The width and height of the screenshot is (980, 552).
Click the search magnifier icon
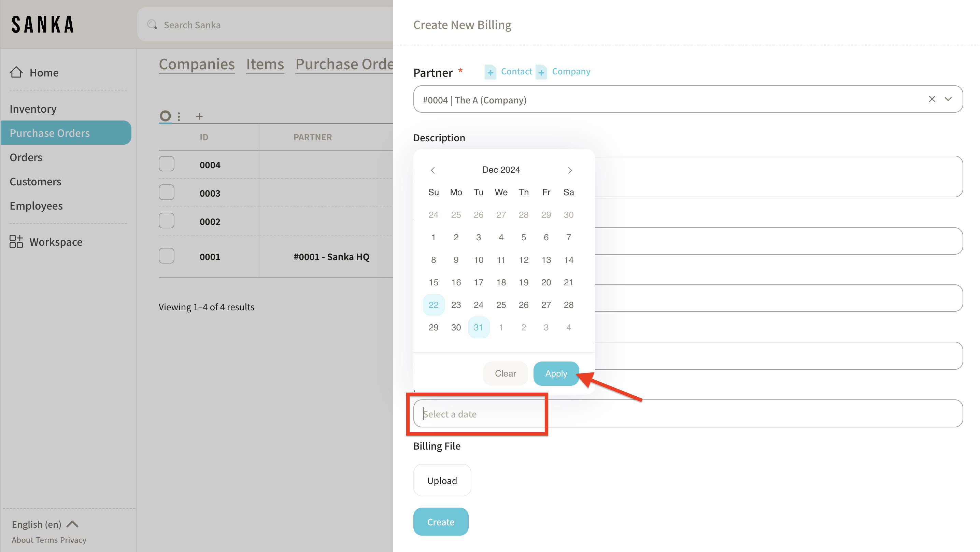tap(152, 25)
